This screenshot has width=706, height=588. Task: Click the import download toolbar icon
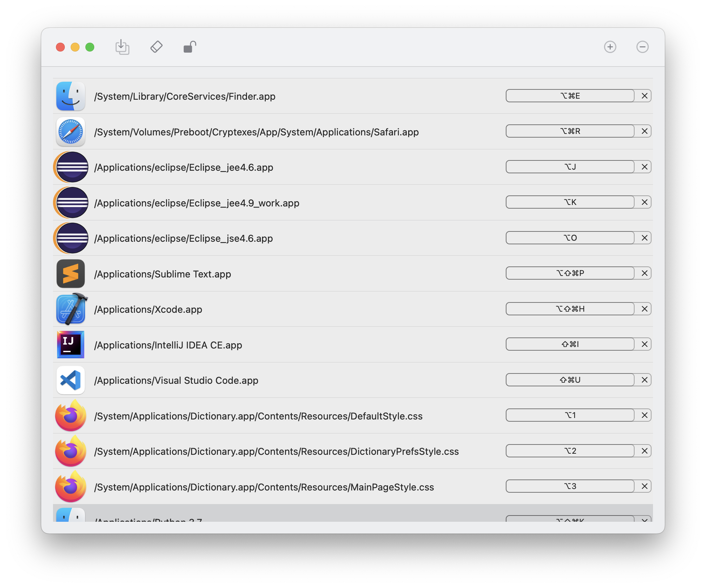click(122, 47)
